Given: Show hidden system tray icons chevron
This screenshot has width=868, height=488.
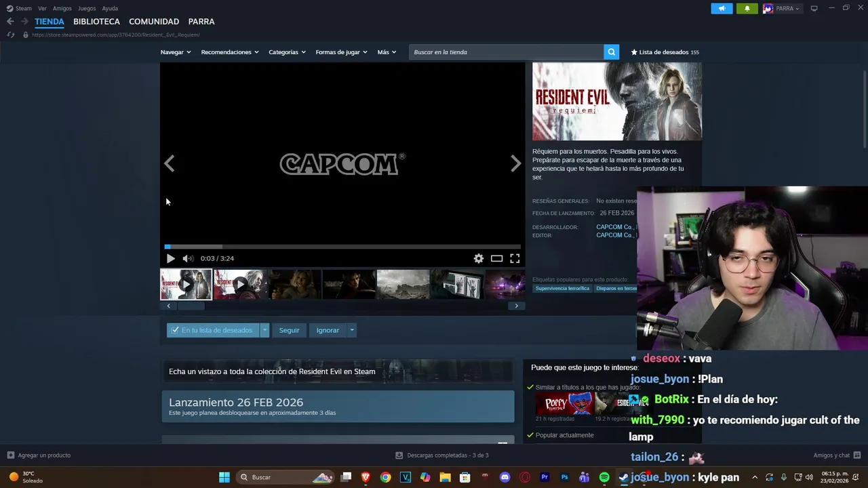Looking at the screenshot, I should click(x=754, y=477).
